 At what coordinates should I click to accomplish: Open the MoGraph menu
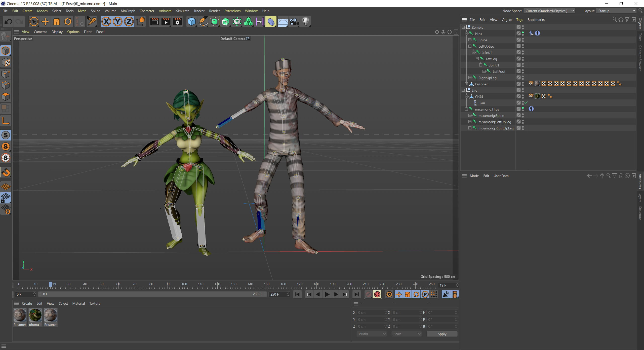(x=128, y=11)
